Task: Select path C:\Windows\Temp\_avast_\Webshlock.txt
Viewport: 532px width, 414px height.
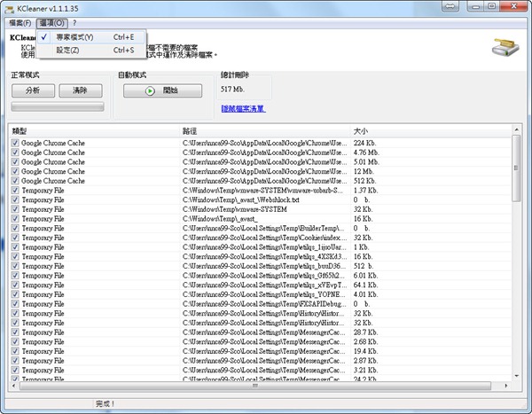Action: click(x=240, y=199)
